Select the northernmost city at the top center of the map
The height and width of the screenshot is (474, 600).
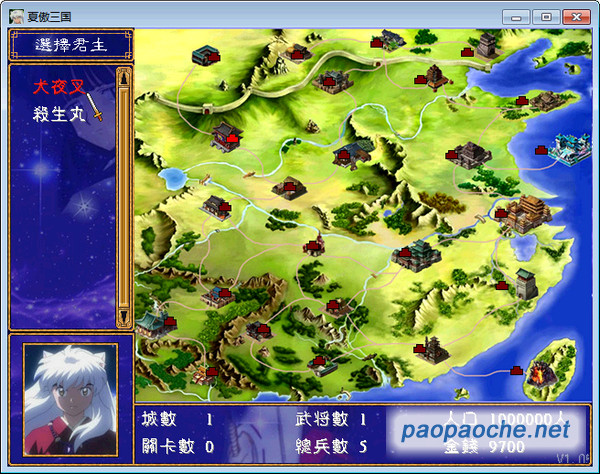391,40
